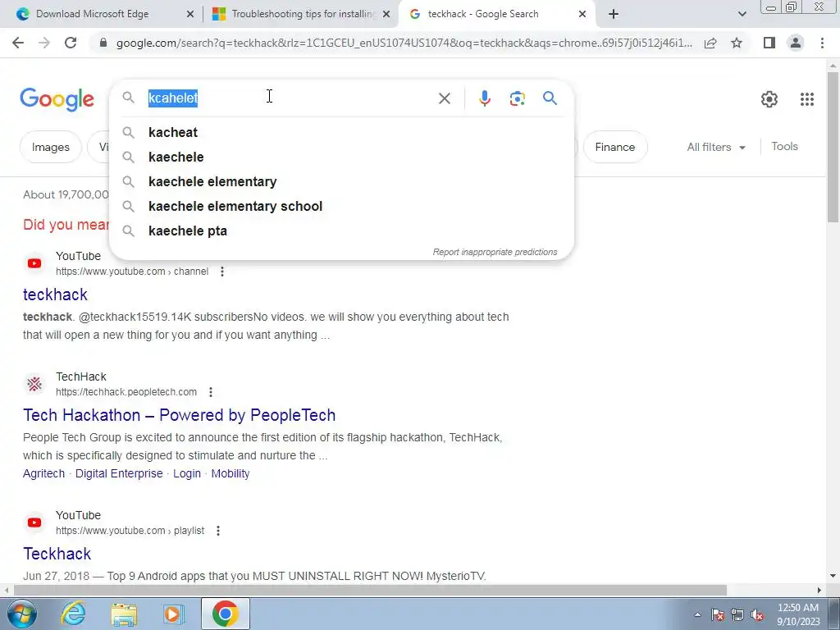Image resolution: width=840 pixels, height=630 pixels.
Task: Open the Google apps grid
Action: [807, 99]
